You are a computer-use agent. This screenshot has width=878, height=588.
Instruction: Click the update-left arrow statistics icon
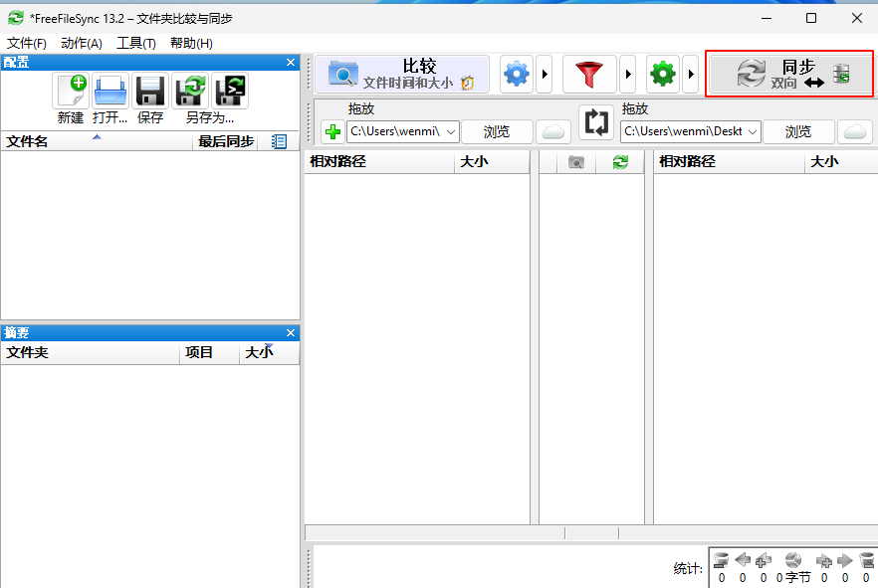click(x=743, y=560)
